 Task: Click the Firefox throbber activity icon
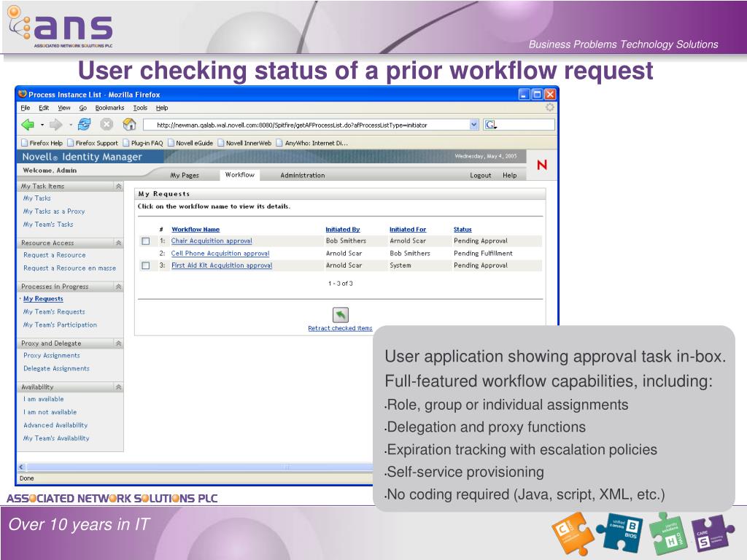pyautogui.click(x=550, y=108)
